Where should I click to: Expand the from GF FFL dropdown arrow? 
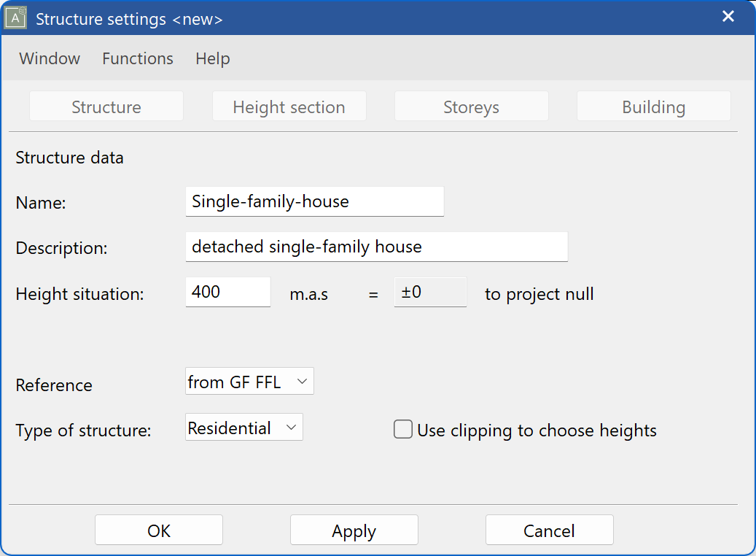303,381
